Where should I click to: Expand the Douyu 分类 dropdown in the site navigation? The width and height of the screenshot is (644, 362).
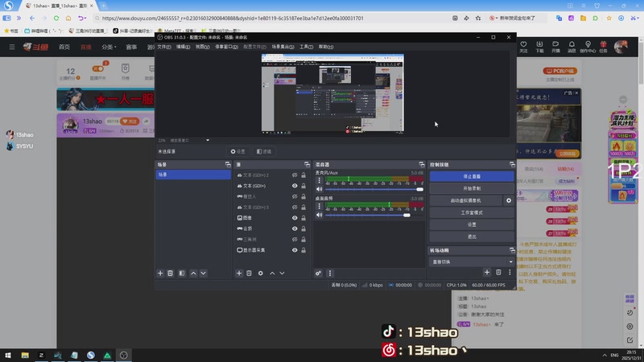(x=109, y=47)
